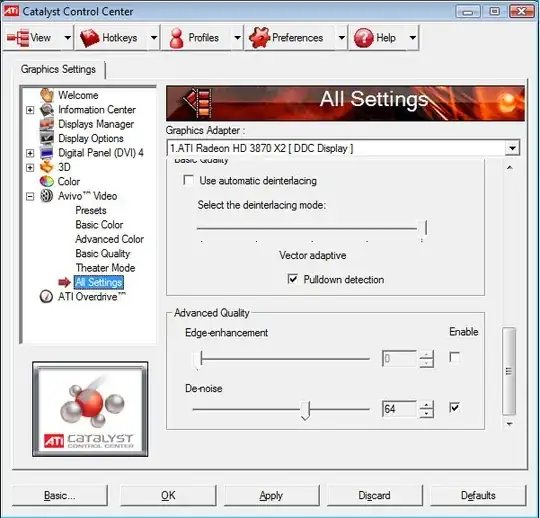Click the All Settings banner icon
Viewport: 540px width, 518px height.
(x=198, y=103)
